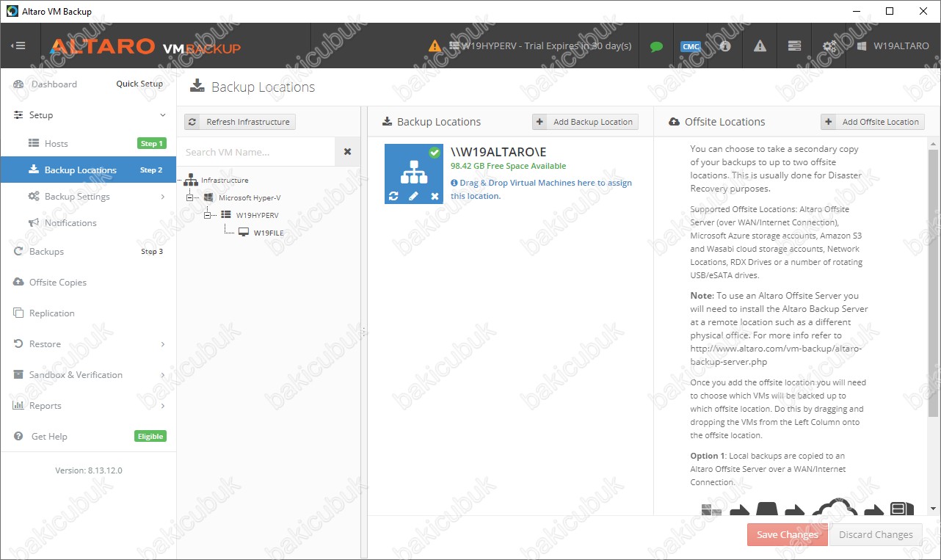Viewport: 941px width, 560px height.
Task: Click Add Offsite Location button
Action: (x=873, y=122)
